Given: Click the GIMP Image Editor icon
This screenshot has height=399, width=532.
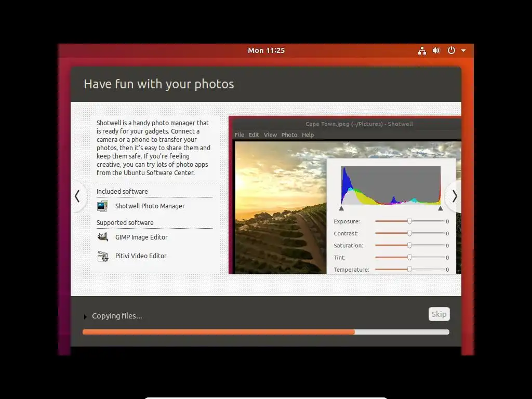Looking at the screenshot, I should coord(102,237).
